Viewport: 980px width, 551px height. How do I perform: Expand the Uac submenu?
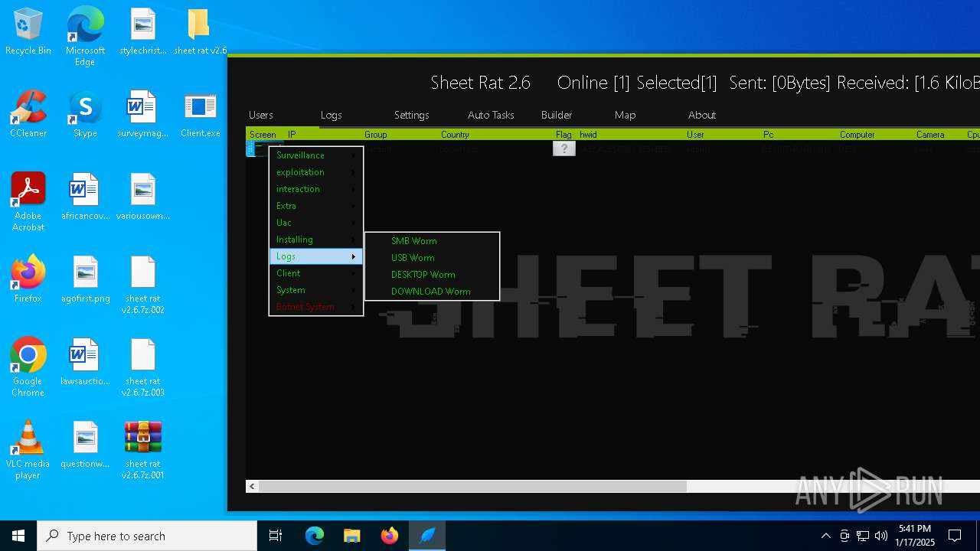coord(315,223)
